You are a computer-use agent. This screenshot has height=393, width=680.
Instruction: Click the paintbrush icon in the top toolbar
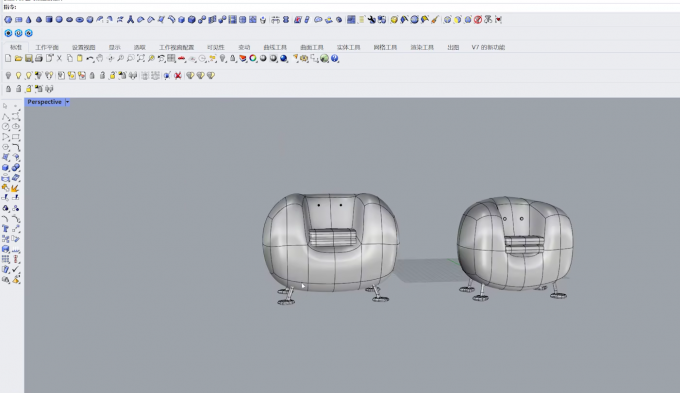(x=435, y=20)
